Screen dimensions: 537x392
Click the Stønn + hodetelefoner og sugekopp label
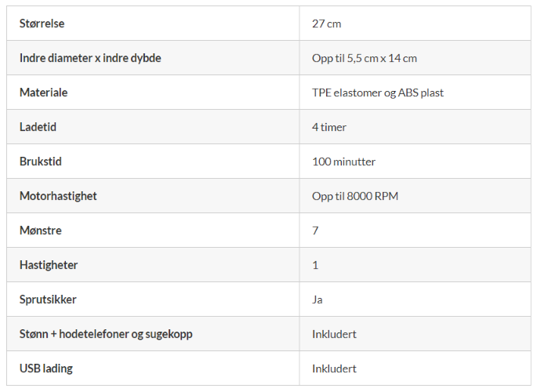click(x=106, y=334)
